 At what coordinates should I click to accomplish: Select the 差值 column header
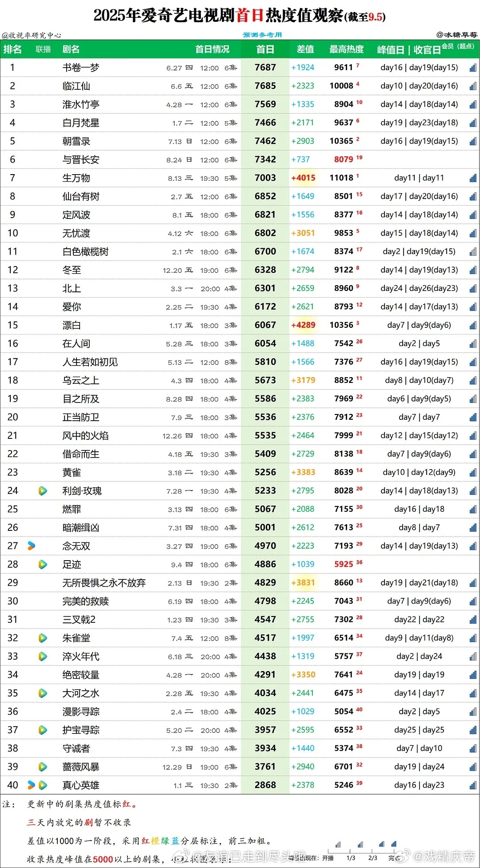coord(305,49)
